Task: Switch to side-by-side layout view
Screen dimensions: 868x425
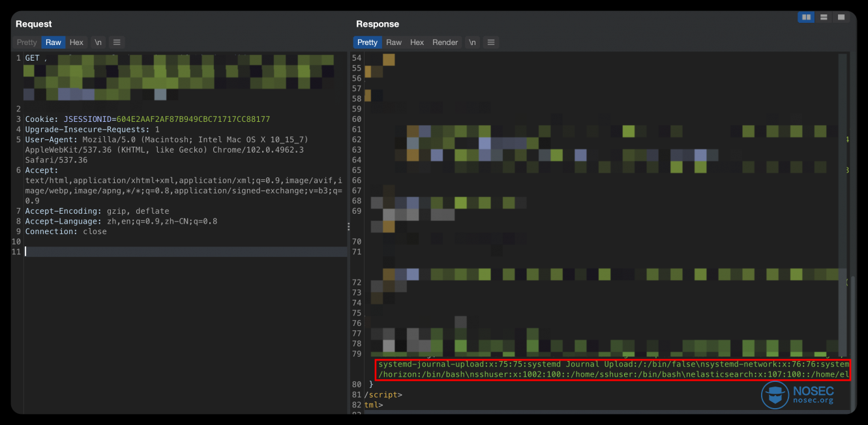Action: (807, 18)
